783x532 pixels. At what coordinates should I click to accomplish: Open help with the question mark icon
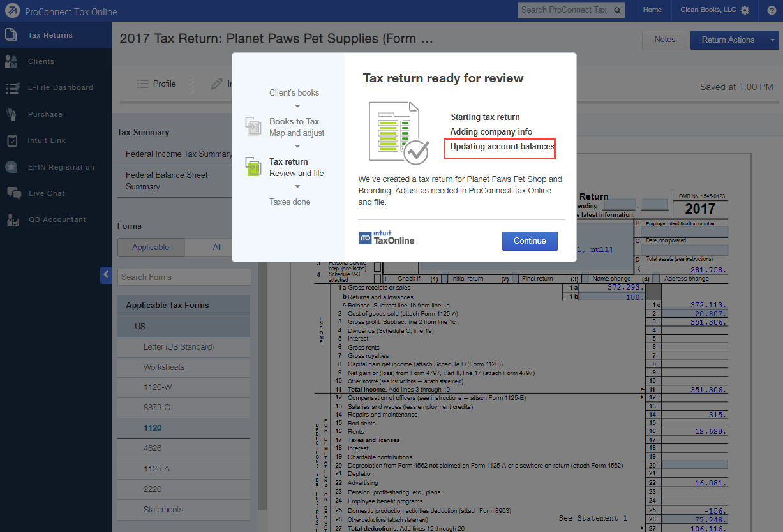(772, 10)
